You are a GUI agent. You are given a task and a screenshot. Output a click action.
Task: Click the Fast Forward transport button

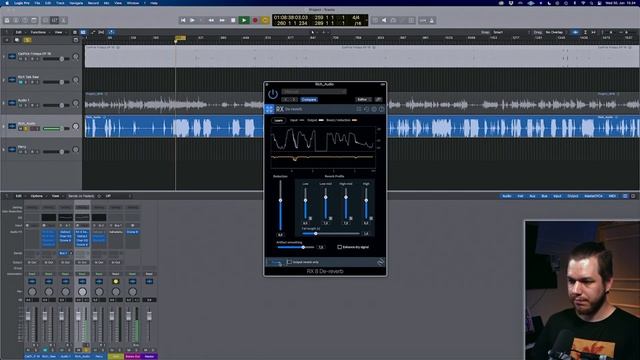coord(222,20)
